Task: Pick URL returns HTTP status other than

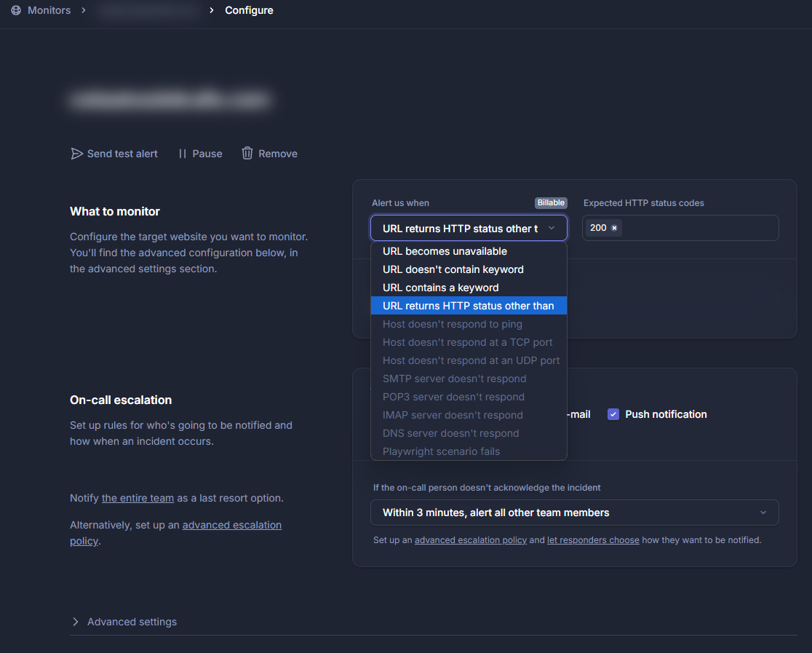Action: tap(468, 306)
